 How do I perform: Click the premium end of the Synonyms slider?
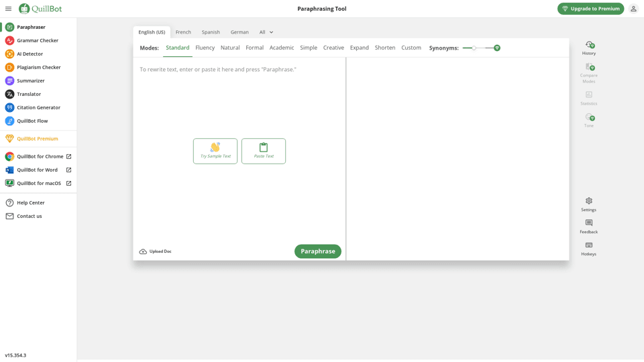click(497, 48)
